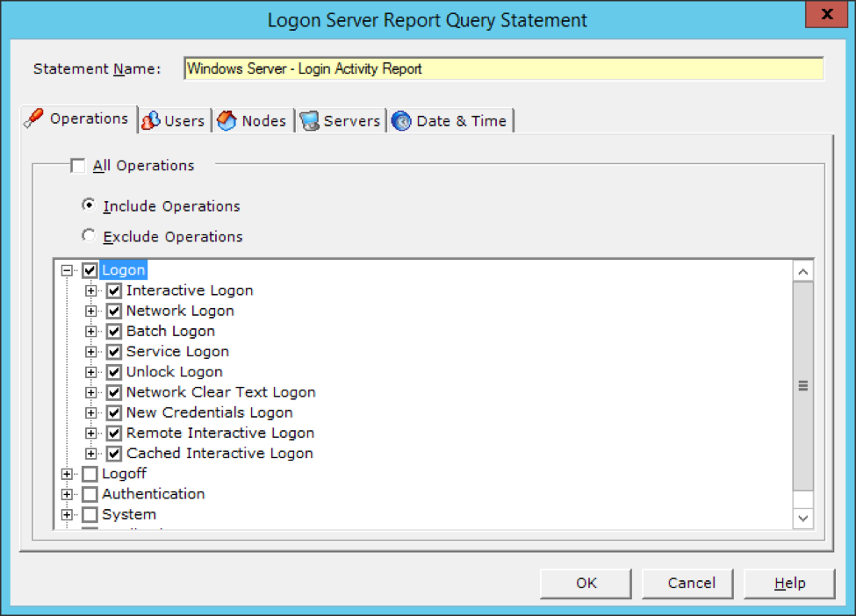This screenshot has height=616, width=856.
Task: Switch to the Operations tab
Action: (x=79, y=119)
